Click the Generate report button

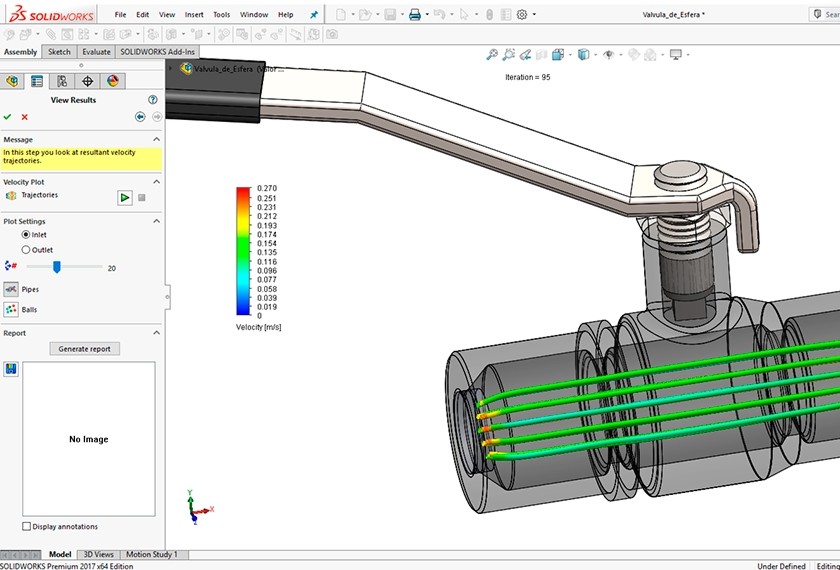point(85,349)
